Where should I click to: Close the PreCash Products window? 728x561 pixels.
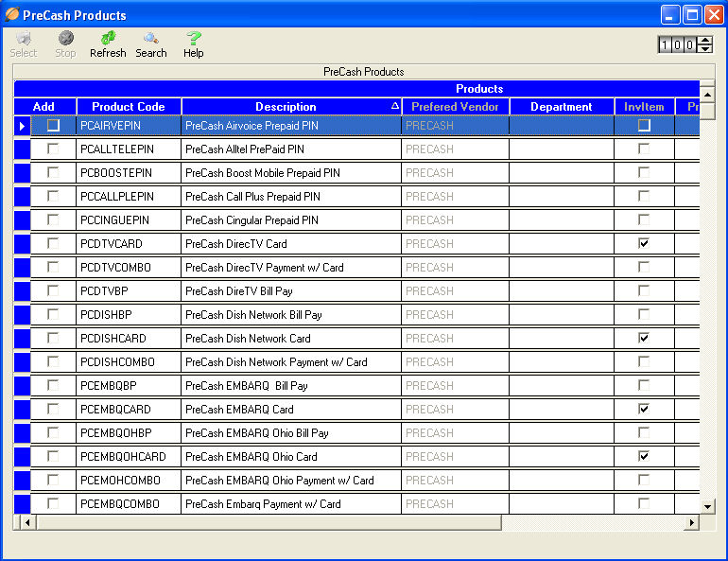714,15
